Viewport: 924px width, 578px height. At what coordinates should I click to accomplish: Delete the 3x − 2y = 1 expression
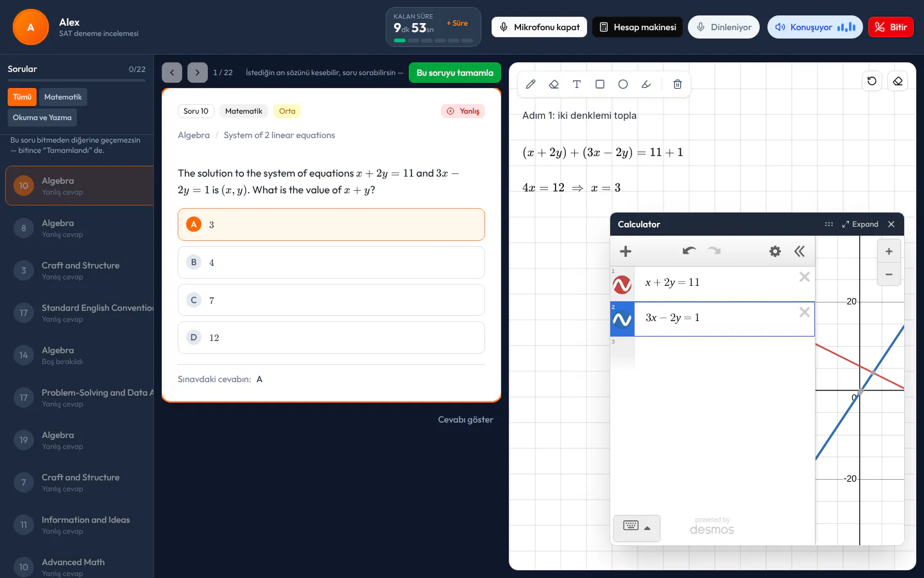point(805,312)
